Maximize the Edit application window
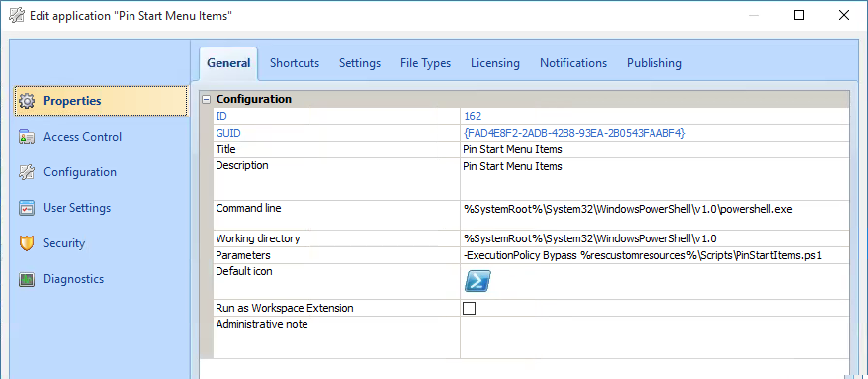 (x=799, y=15)
